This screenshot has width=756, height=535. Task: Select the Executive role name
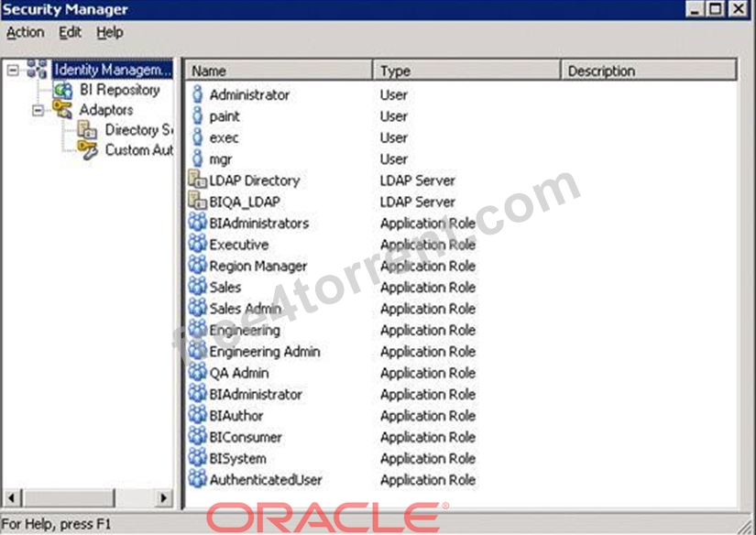[238, 245]
